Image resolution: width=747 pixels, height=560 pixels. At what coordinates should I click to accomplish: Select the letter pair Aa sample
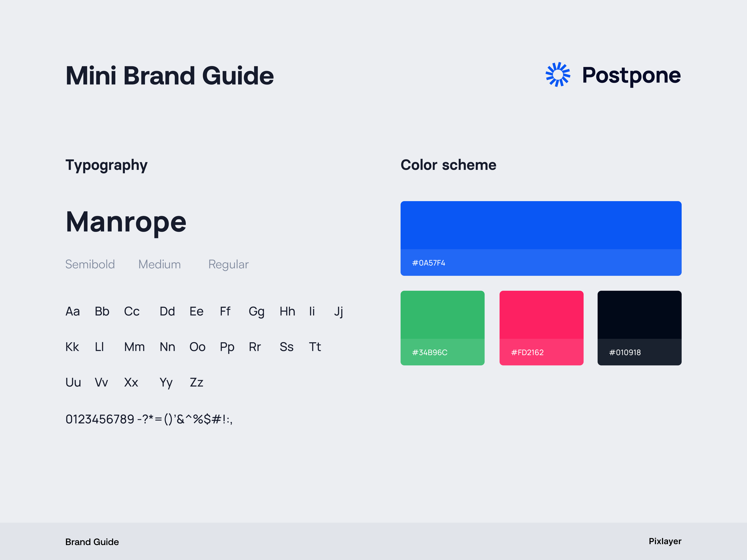click(x=73, y=311)
